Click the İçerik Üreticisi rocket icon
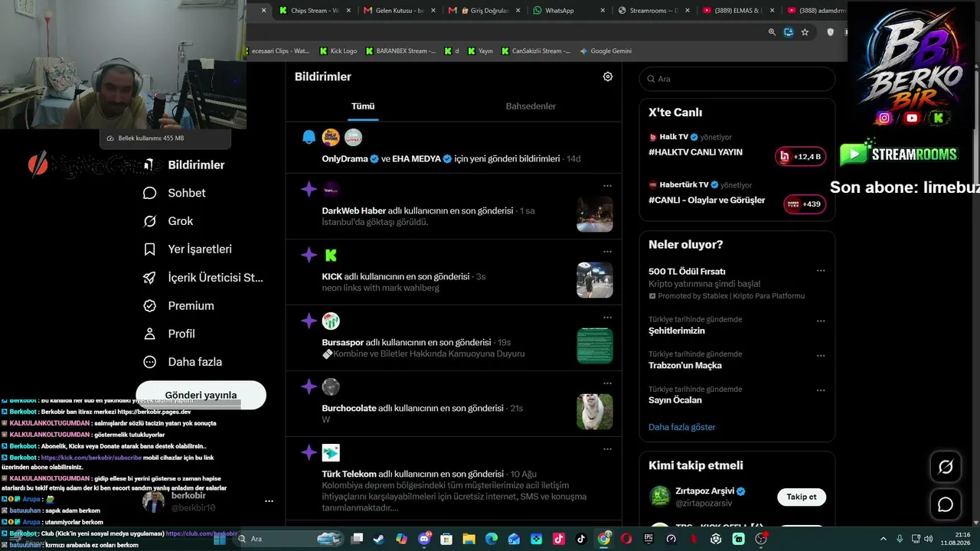Screen dimensions: 980x551 150,278
